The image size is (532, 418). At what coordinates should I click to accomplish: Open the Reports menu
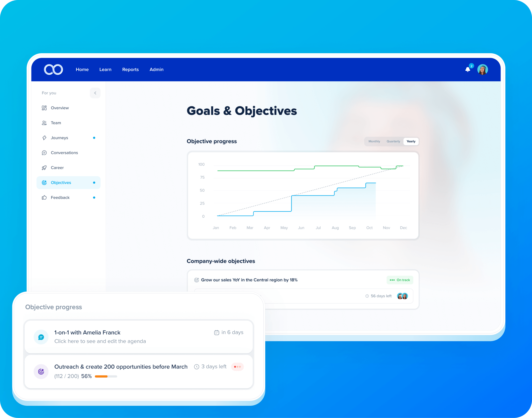130,69
